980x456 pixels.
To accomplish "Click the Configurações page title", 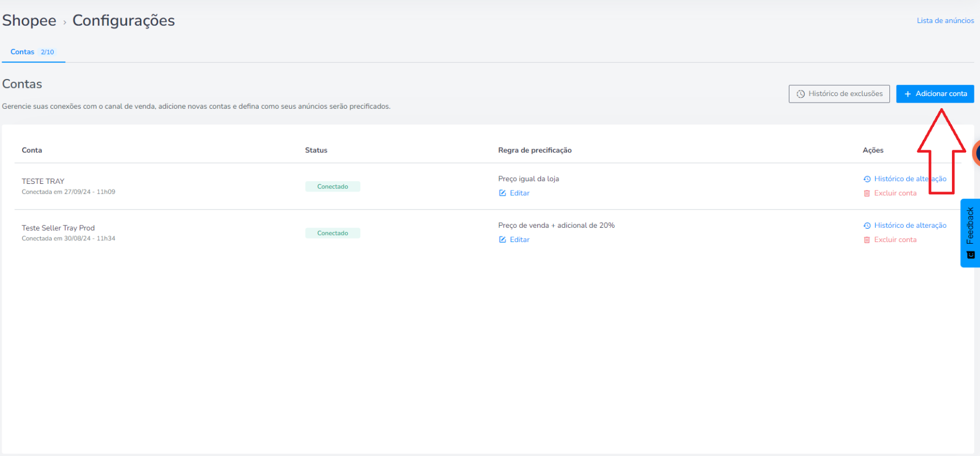I will (124, 21).
